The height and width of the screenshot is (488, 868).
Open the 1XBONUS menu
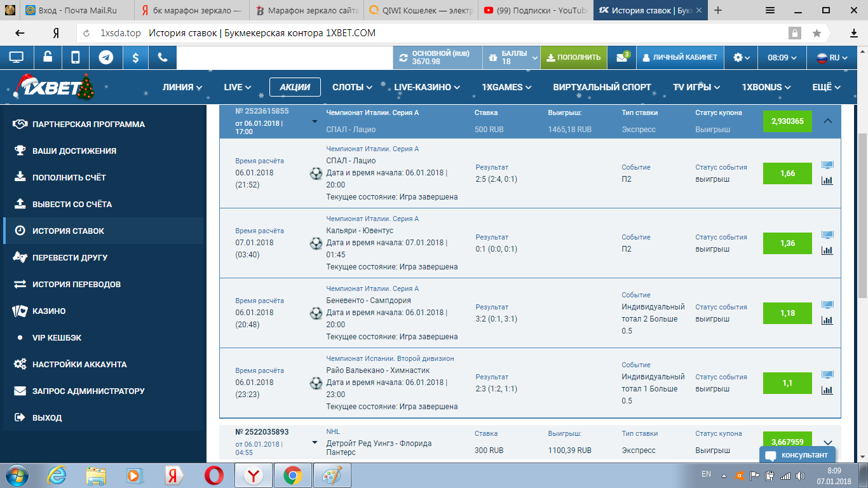pos(766,87)
